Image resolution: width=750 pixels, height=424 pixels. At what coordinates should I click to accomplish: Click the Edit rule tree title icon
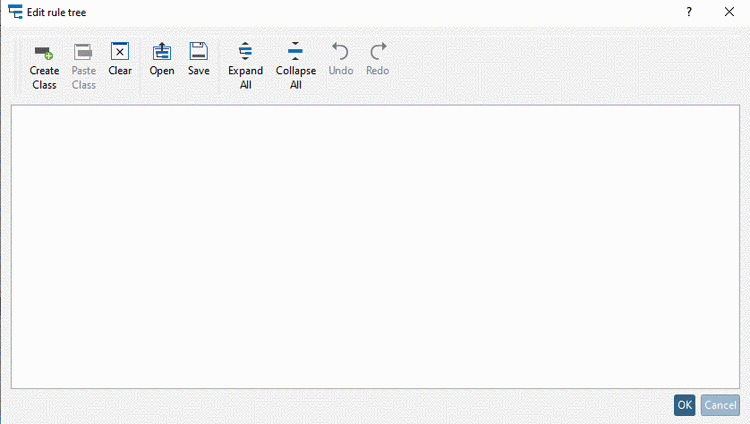[x=15, y=11]
